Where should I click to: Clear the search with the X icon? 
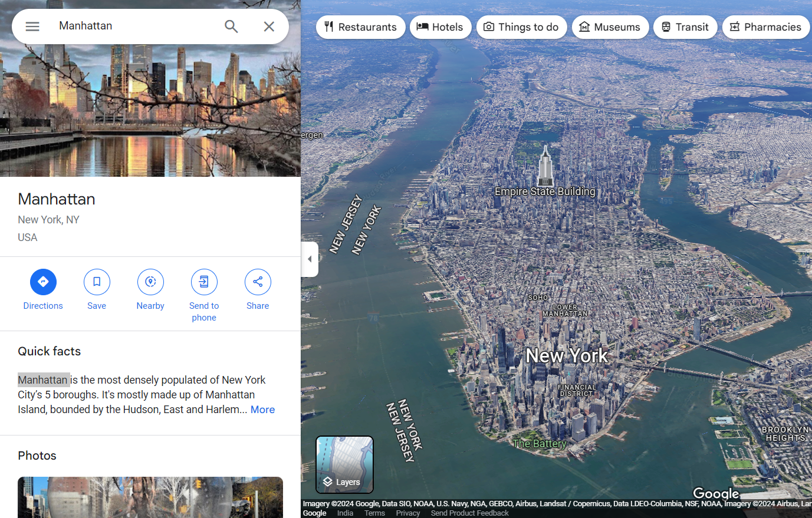[x=269, y=27]
